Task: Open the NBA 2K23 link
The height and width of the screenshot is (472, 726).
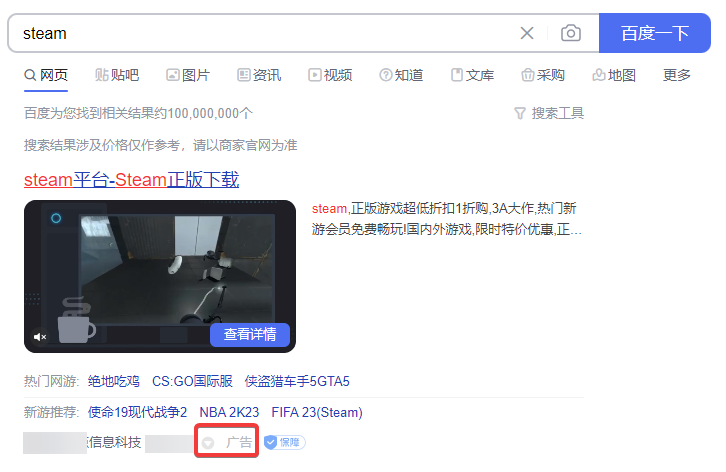Action: (229, 412)
